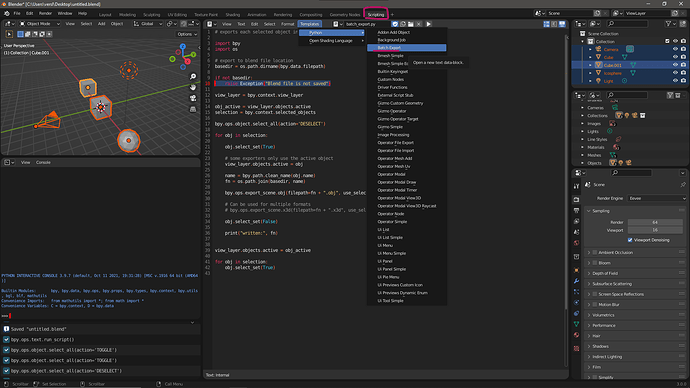Click the camera view gizmo icon
The image size is (690, 388).
[193, 98]
